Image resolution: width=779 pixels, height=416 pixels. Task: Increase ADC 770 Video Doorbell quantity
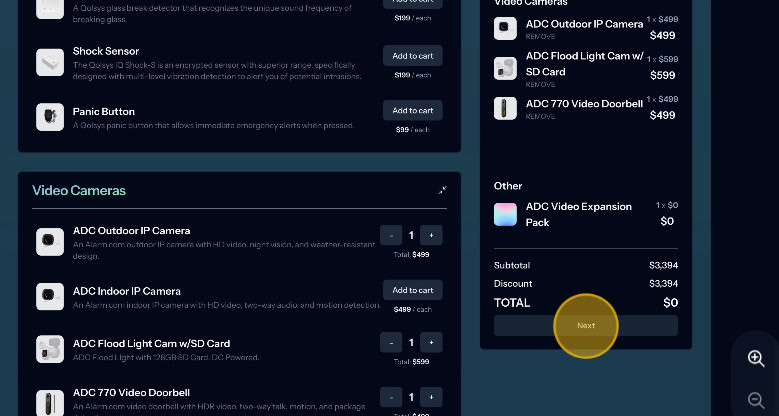point(431,397)
